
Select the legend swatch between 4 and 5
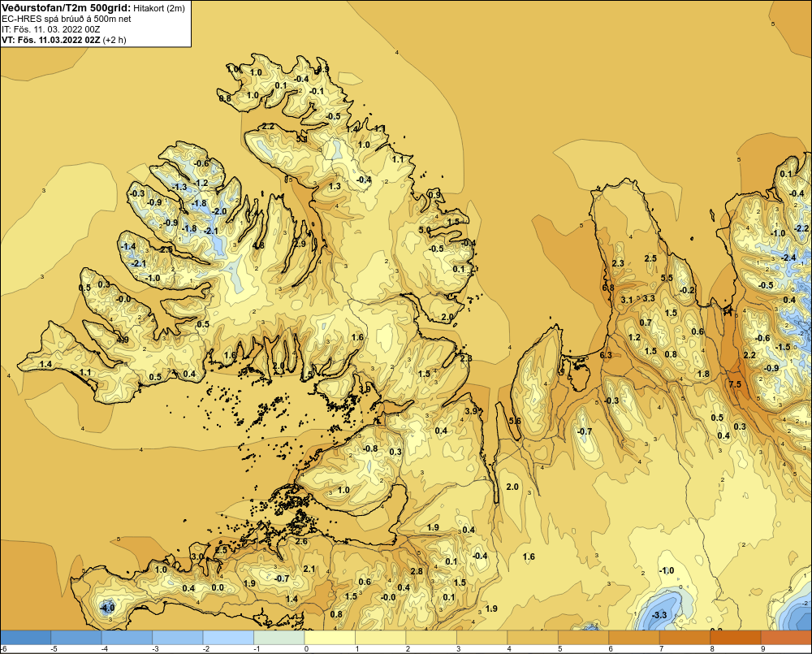pos(533,637)
